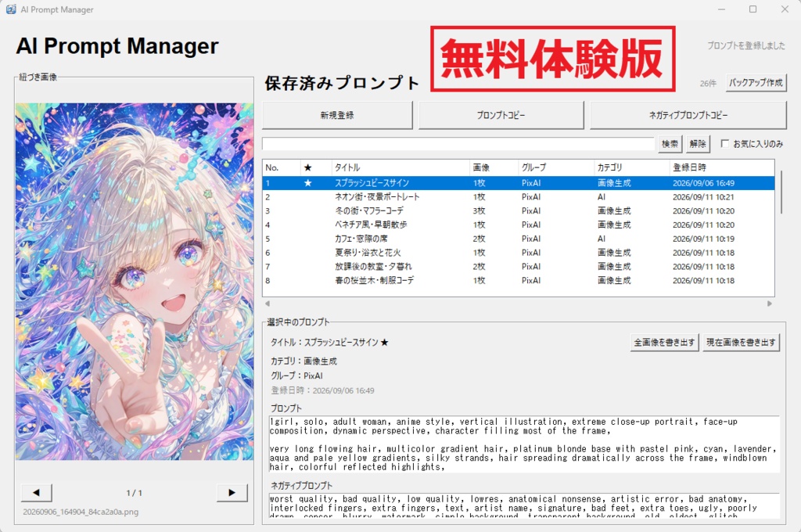
Task: Close the AI Prompt Manager window
Action: 785,9
